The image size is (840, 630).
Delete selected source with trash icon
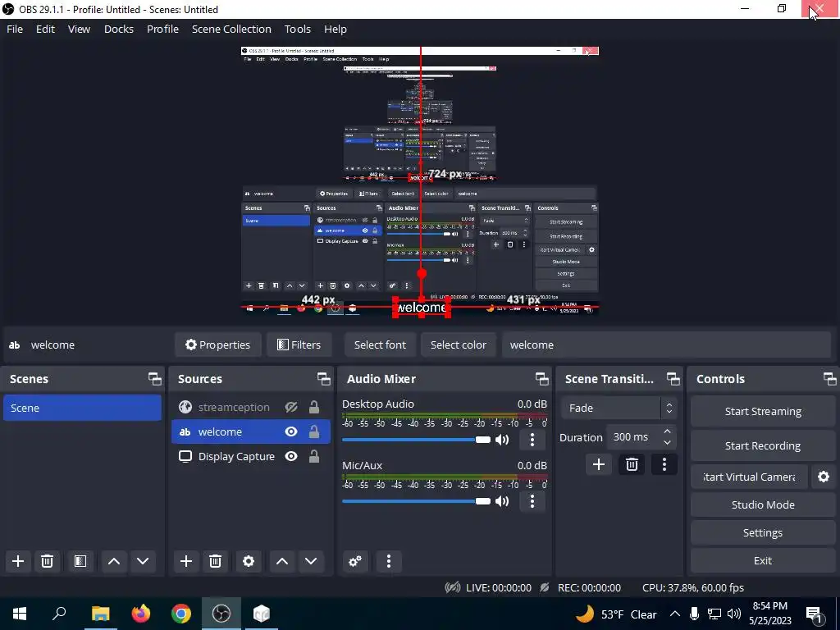(216, 561)
